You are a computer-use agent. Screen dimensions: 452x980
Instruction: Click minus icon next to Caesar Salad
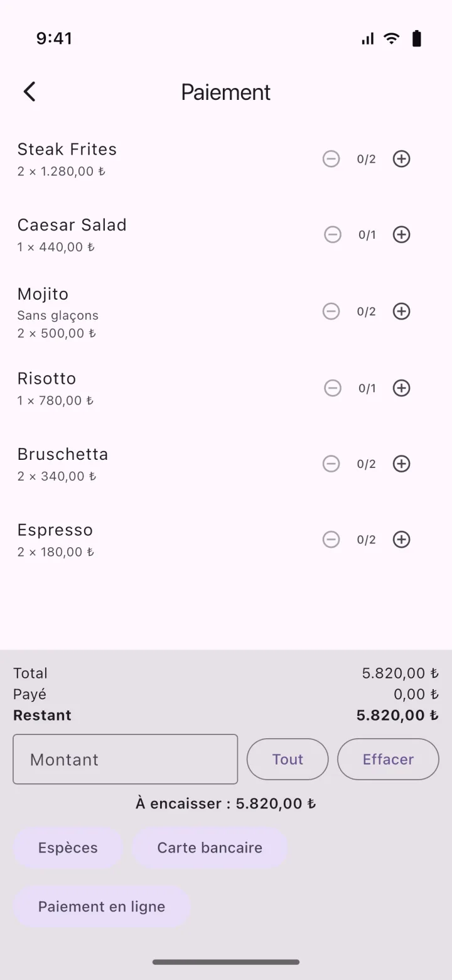[333, 234]
